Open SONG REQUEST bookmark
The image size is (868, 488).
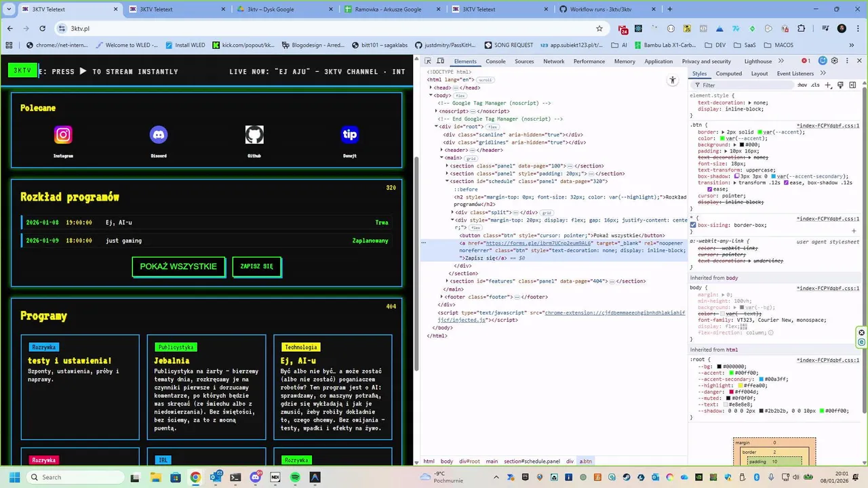point(507,45)
